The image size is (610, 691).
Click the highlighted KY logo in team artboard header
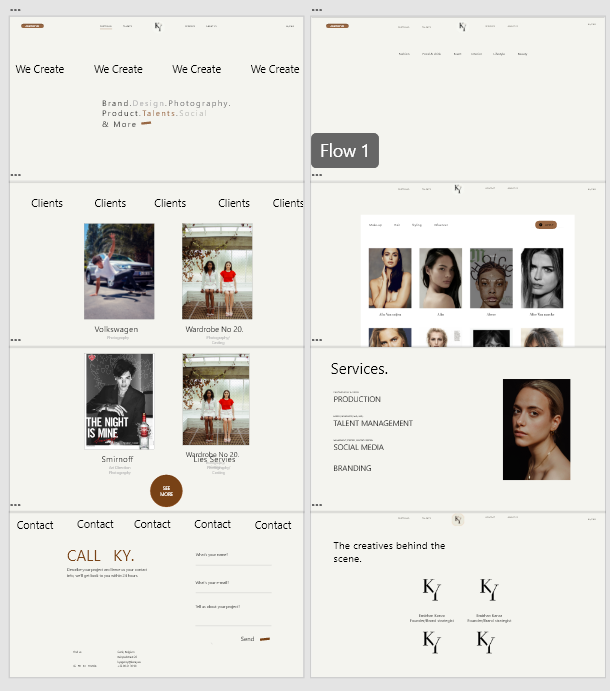coord(458,520)
